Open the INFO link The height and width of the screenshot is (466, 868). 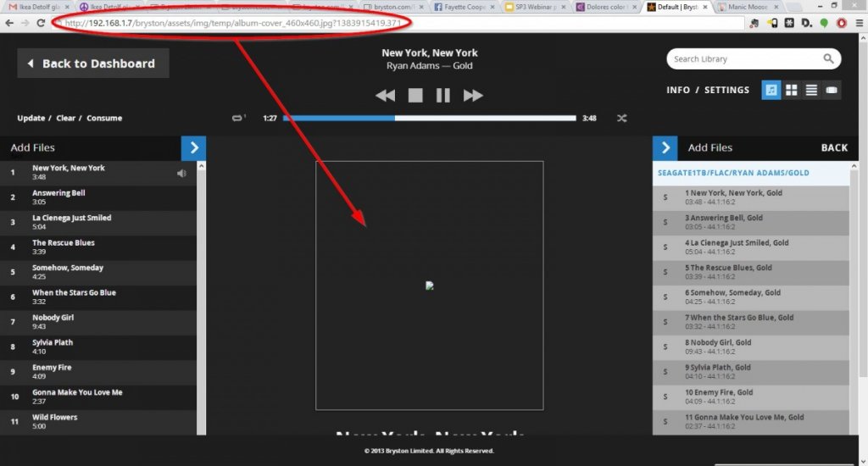[x=678, y=90]
